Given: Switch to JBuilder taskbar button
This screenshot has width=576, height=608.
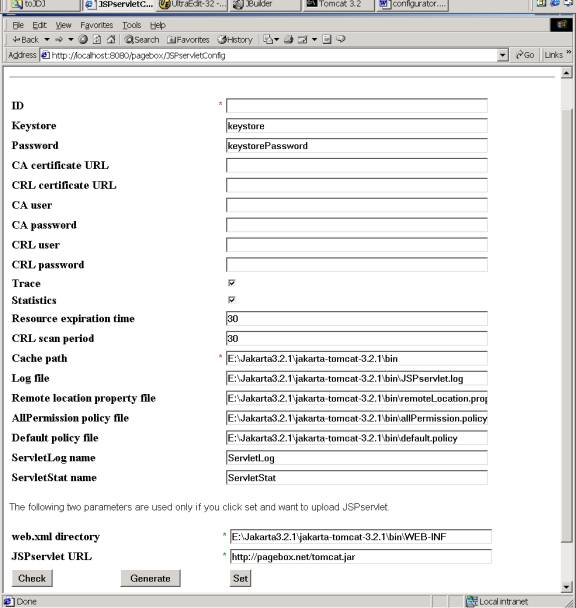Looking at the screenshot, I should click(266, 5).
